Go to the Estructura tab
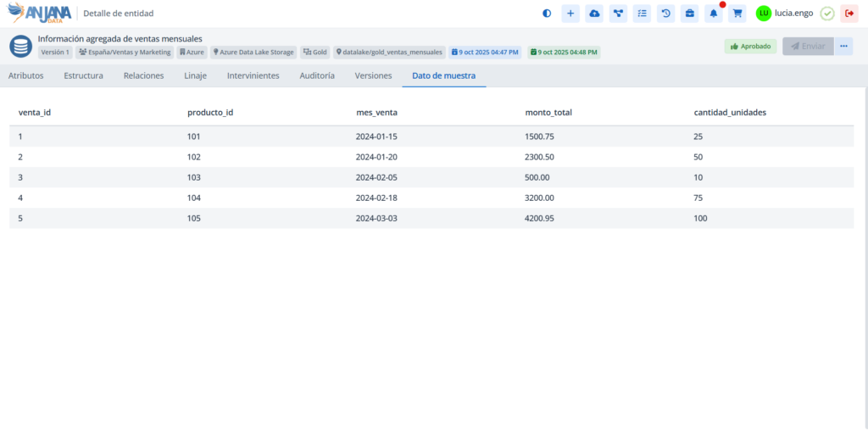Screen dimensions: 868x446 [83, 75]
